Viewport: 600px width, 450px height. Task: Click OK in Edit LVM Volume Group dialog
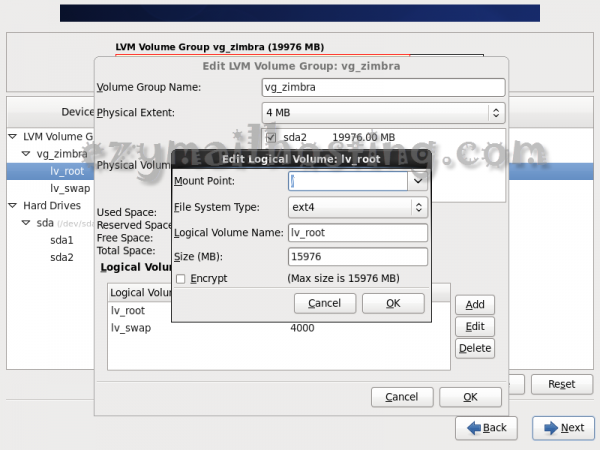click(470, 397)
